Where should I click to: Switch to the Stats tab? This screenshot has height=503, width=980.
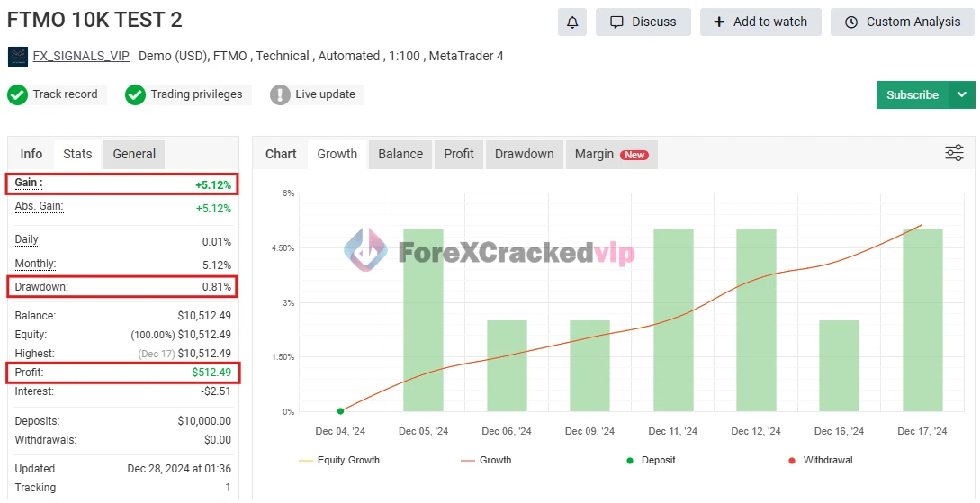[77, 154]
